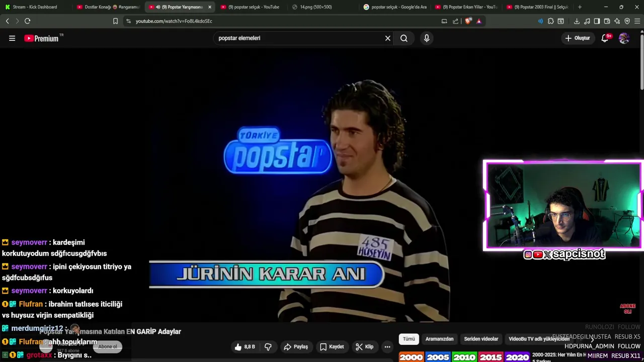Switch to Dostlar Konağı tab
644x362 pixels.
click(108, 7)
